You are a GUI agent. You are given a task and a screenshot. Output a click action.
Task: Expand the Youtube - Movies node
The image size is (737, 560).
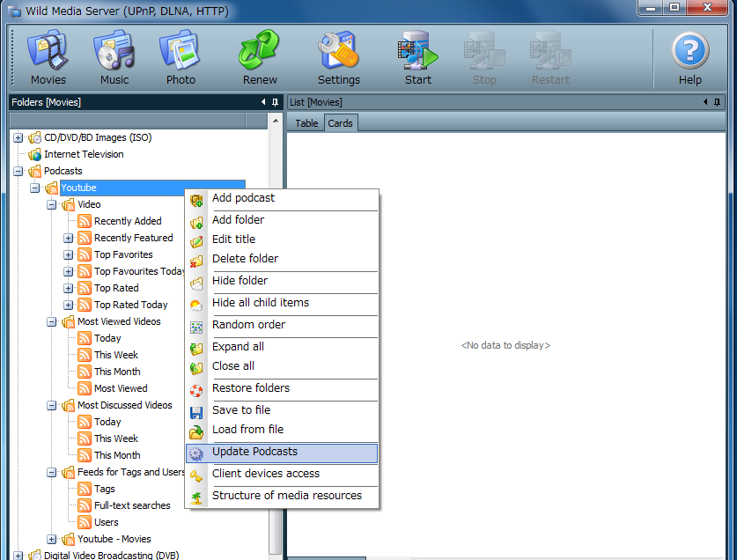click(52, 540)
